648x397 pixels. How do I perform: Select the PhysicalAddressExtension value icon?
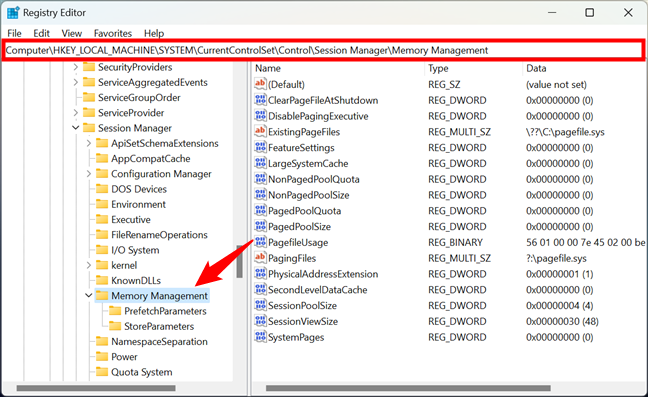coord(260,273)
